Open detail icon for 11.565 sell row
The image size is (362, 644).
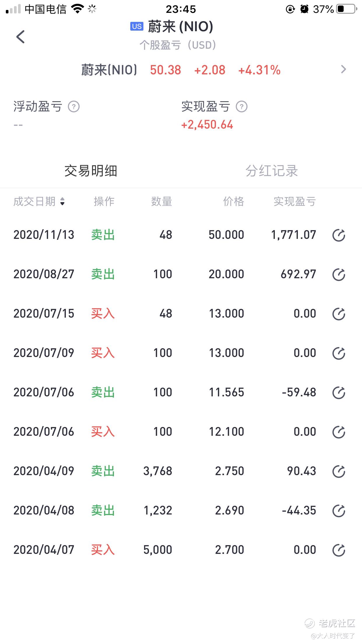point(339,393)
